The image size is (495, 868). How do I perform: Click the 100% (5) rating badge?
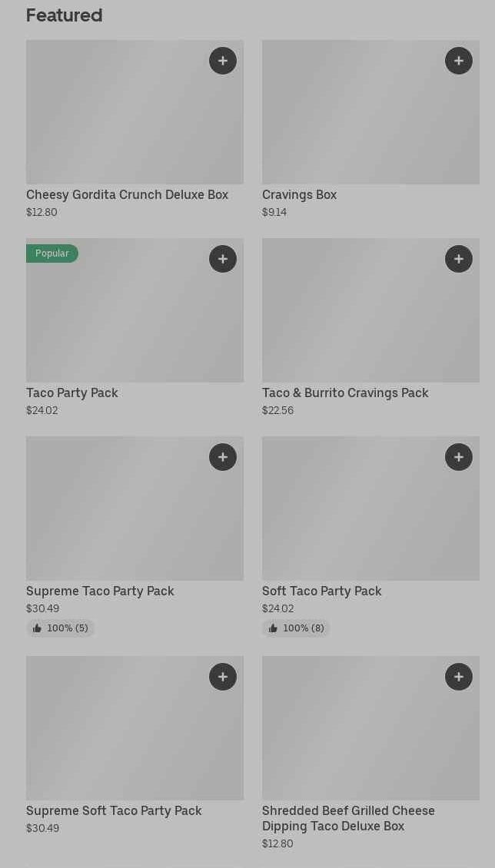(x=61, y=628)
